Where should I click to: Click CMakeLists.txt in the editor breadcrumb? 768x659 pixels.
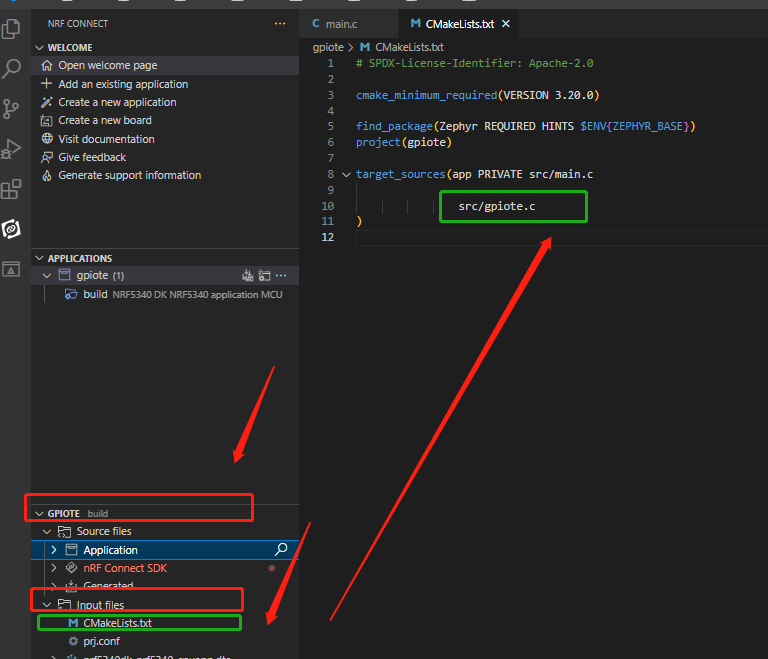[409, 47]
